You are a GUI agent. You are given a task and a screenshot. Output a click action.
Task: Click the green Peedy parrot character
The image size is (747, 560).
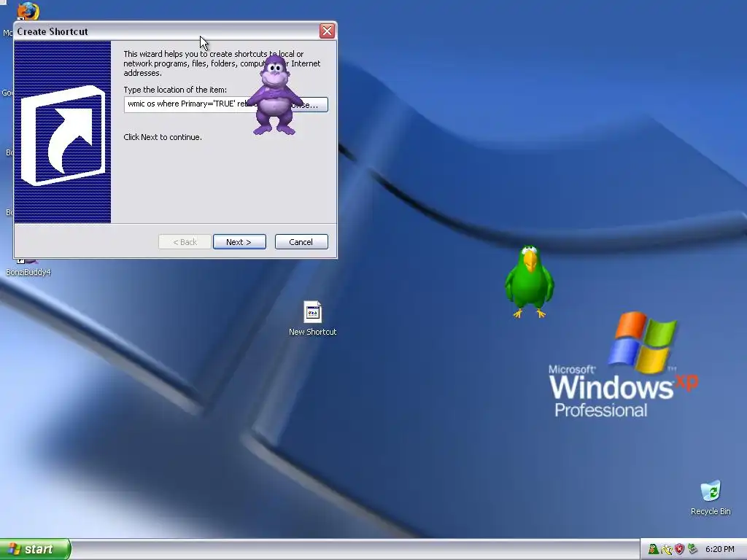pos(530,281)
